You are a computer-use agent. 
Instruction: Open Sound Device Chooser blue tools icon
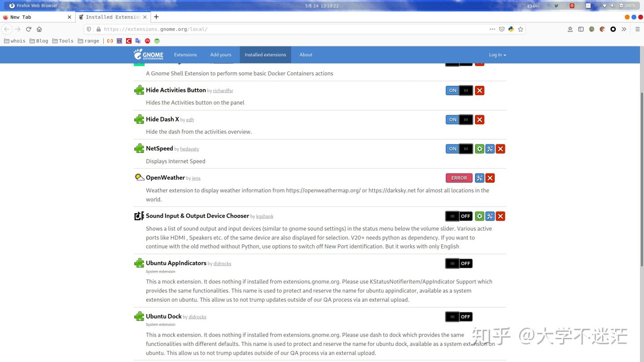pos(490,216)
